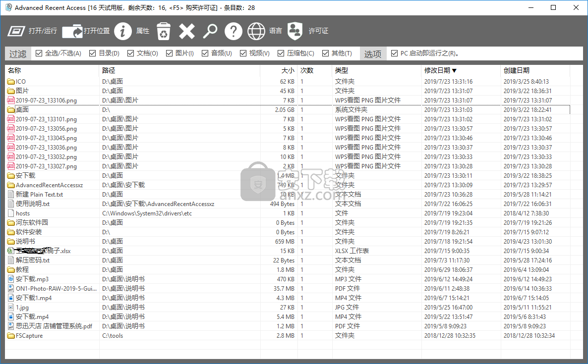This screenshot has height=364, width=588.
Task: Sort by modified date (修改日期) header
Action: pos(461,70)
